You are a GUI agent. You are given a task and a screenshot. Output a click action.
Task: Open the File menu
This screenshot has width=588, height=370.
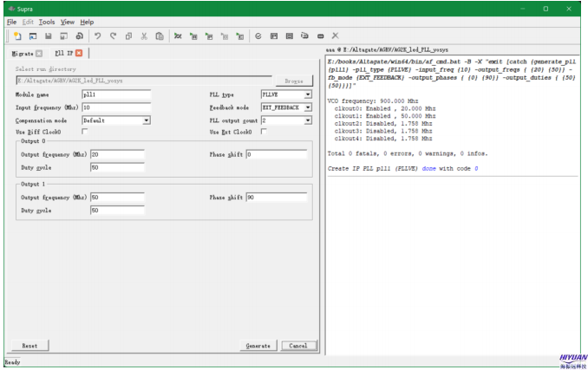pyautogui.click(x=11, y=22)
